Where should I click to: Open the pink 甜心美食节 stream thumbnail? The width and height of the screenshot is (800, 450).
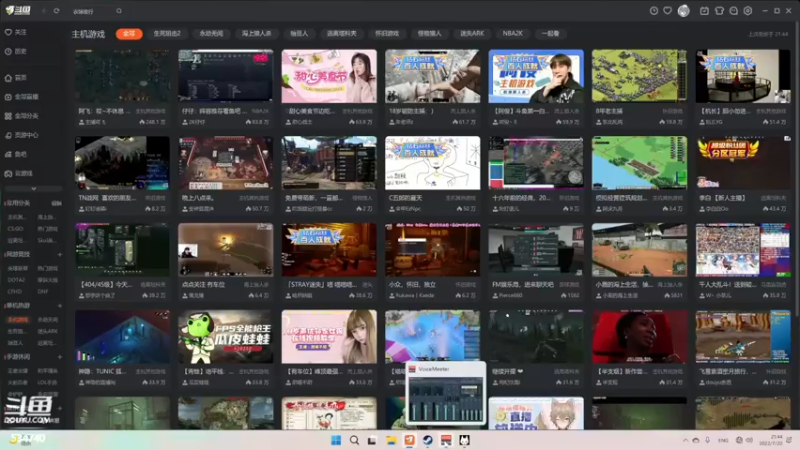click(329, 76)
